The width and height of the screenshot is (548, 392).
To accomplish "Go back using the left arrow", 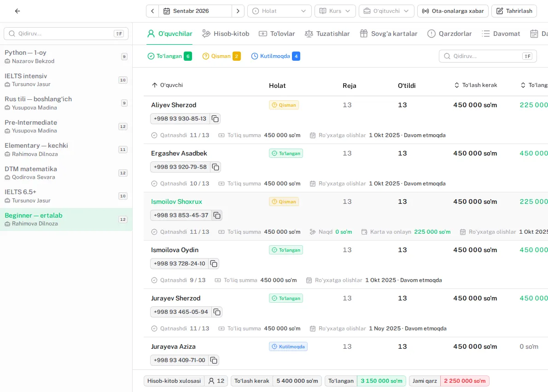I will tap(17, 11).
